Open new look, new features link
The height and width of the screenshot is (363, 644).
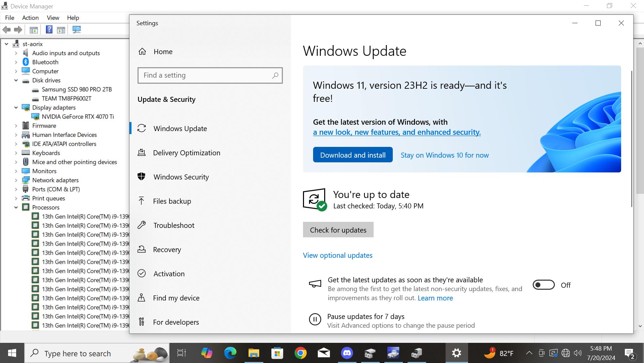click(397, 132)
